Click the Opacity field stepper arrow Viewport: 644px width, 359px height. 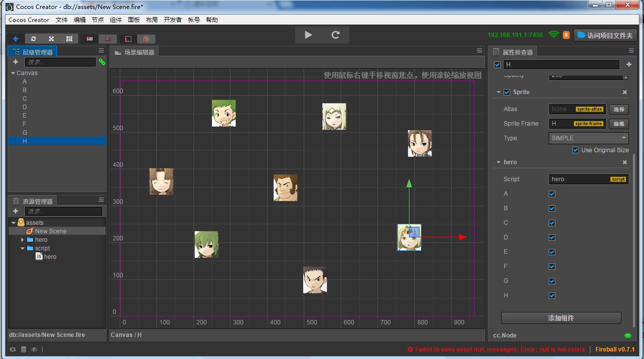625,77
